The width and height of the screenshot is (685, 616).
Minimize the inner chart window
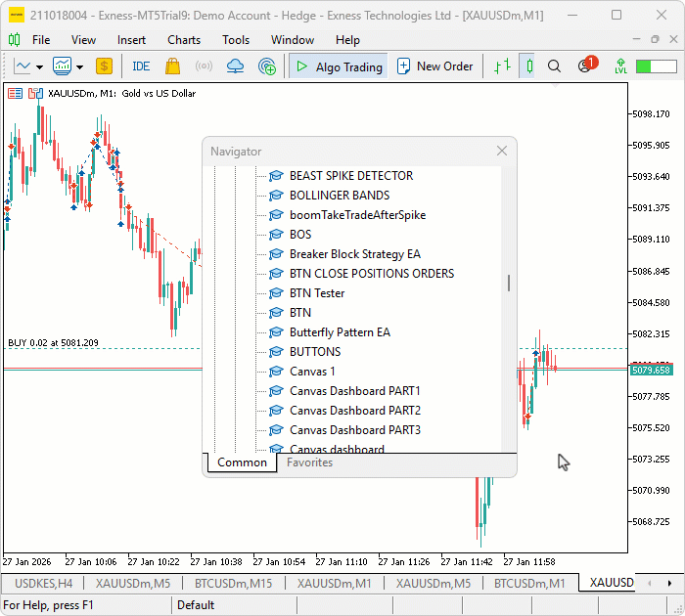(636, 39)
